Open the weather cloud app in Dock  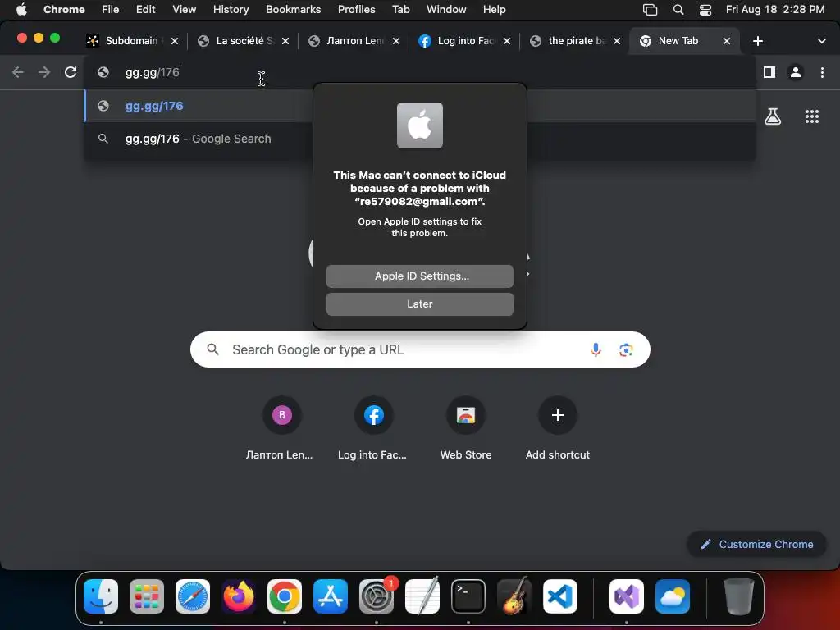point(673,596)
